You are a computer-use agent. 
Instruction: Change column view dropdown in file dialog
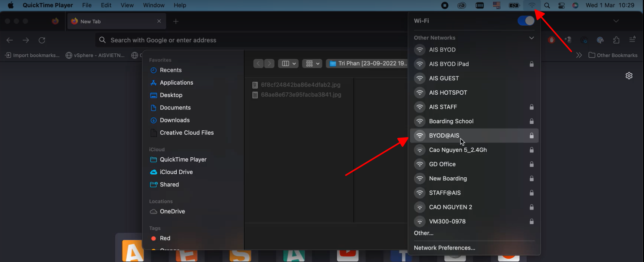click(x=288, y=64)
